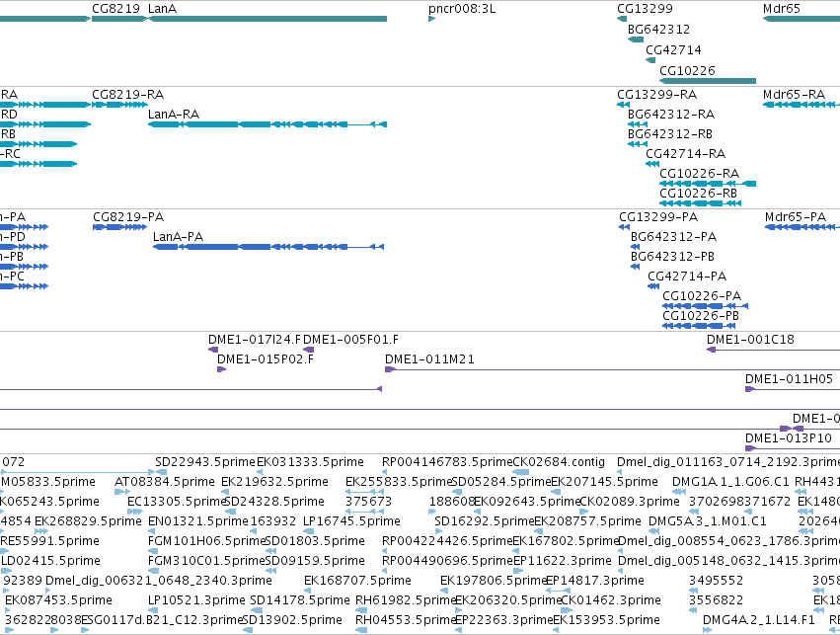Select the CK02684.contig EST label
The height and width of the screenshot is (635, 840).
click(x=559, y=462)
